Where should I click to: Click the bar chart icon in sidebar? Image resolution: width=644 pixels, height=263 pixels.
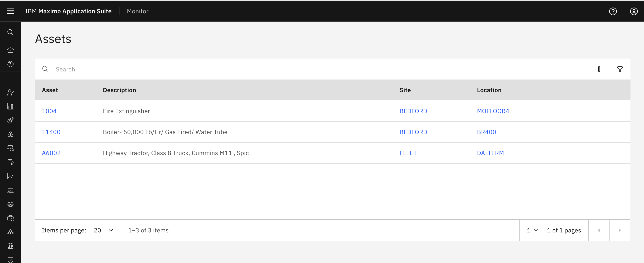pos(10,107)
